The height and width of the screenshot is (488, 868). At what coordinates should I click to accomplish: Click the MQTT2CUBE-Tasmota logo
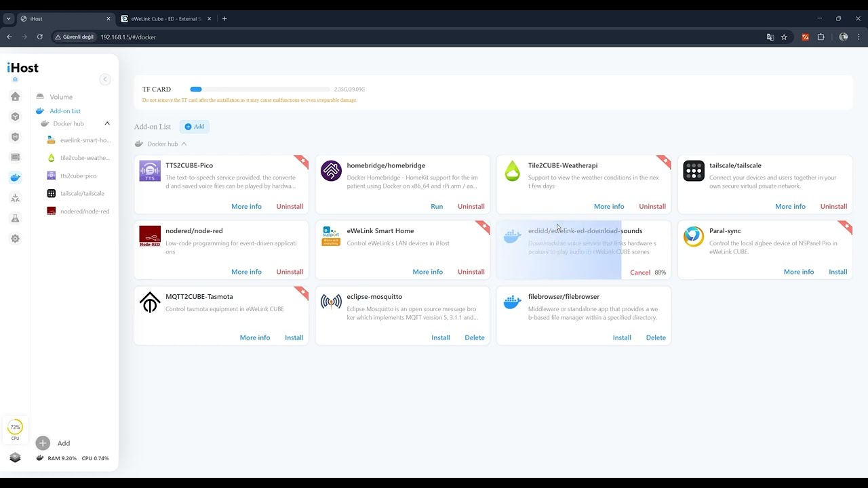(150, 302)
